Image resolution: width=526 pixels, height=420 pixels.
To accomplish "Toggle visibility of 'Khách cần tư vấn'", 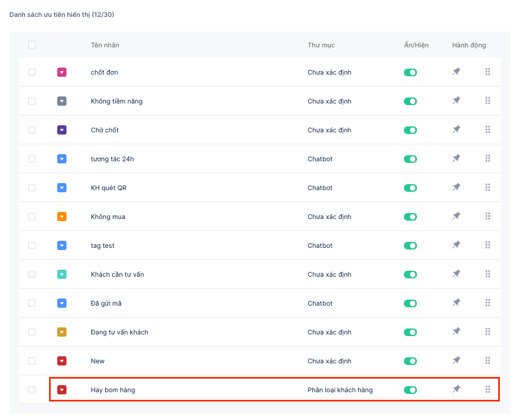I will pyautogui.click(x=410, y=275).
